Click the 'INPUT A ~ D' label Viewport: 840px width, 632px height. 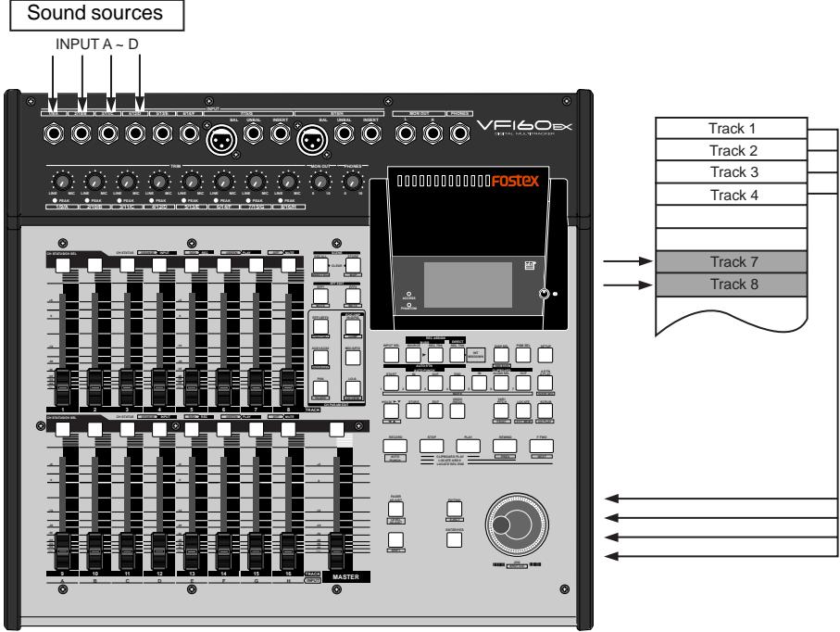tap(97, 44)
